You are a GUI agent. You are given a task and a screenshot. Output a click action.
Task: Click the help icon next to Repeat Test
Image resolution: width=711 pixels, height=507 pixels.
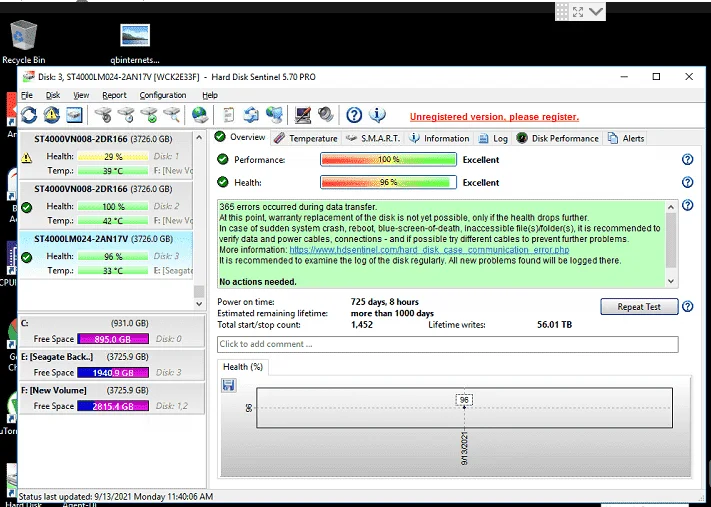pyautogui.click(x=687, y=307)
